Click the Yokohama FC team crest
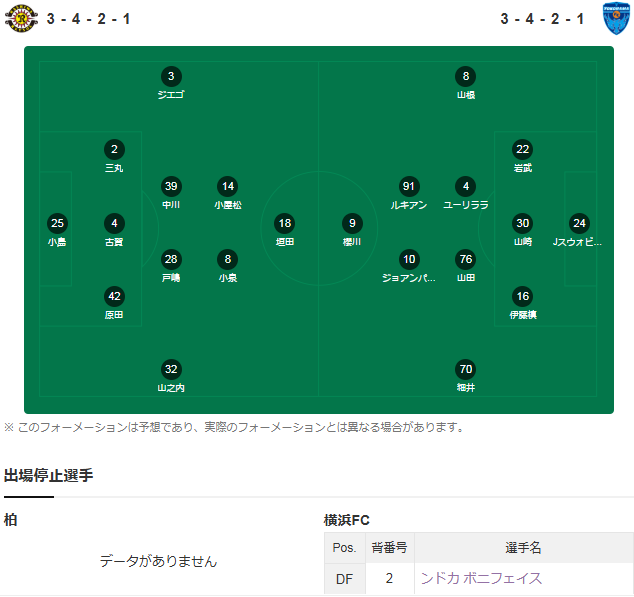 point(616,18)
